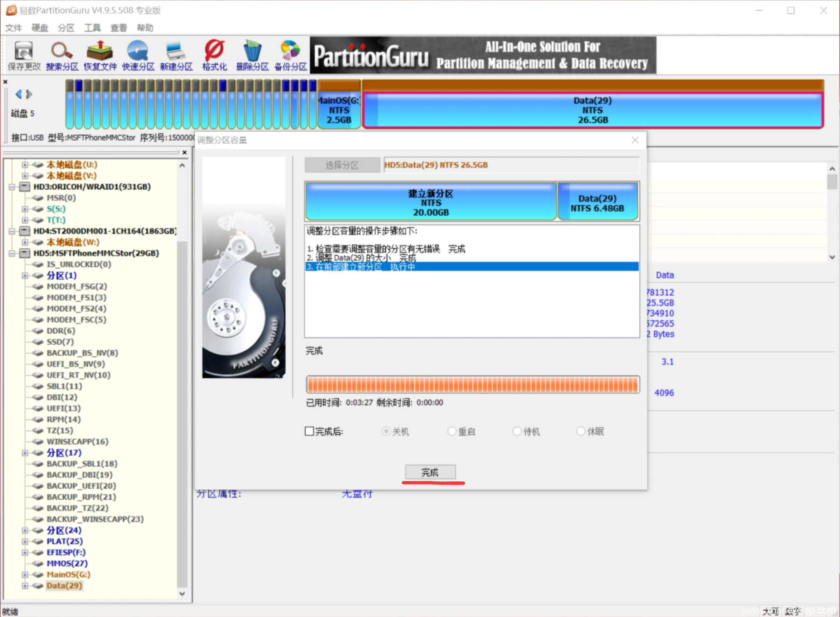Open the 硬盘 menu

pos(40,28)
